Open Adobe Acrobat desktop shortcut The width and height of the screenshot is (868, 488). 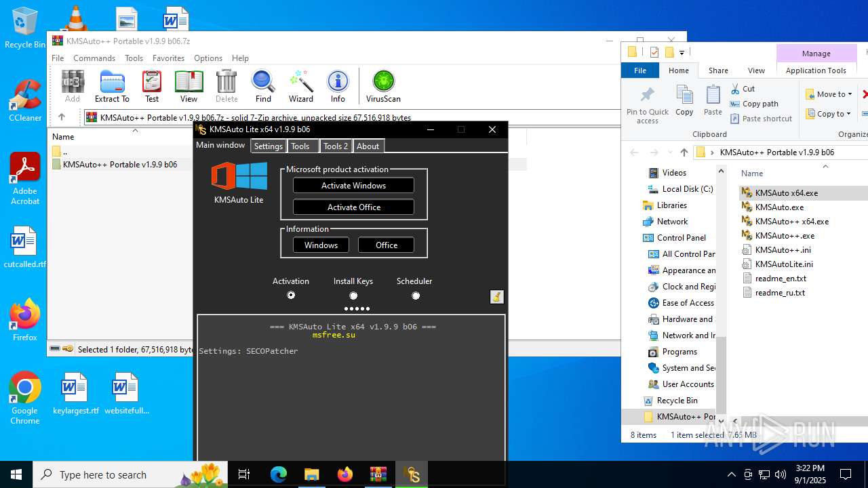click(x=25, y=179)
